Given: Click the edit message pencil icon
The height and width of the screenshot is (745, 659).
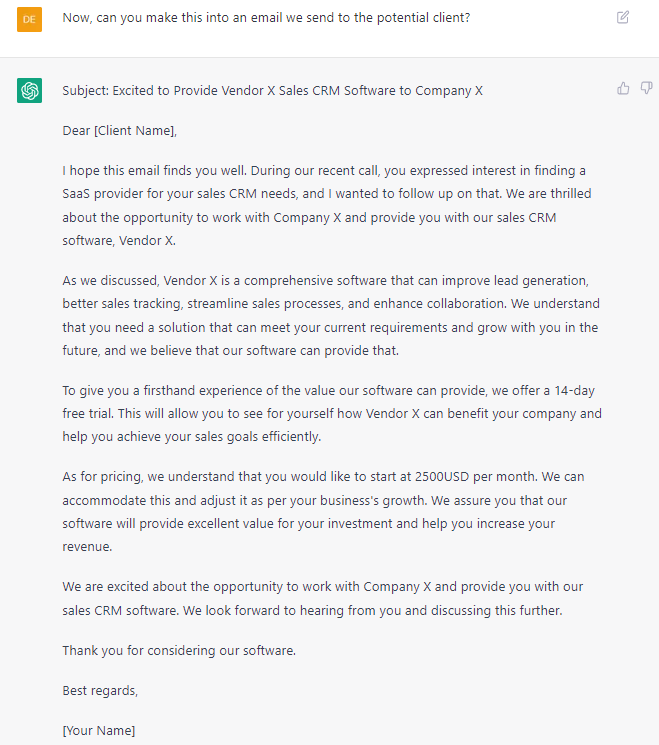Looking at the screenshot, I should click(622, 18).
